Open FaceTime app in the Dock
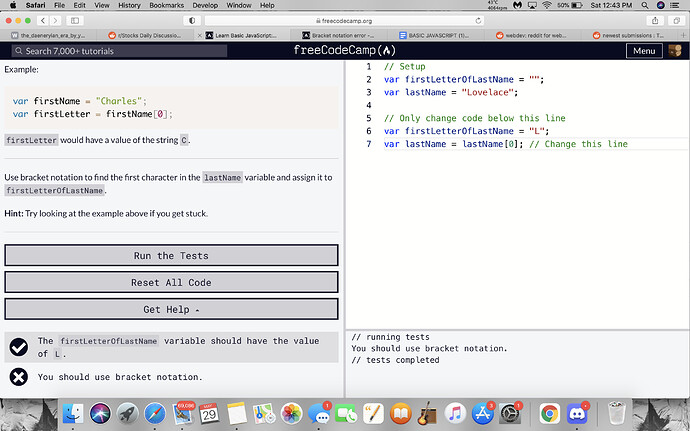The width and height of the screenshot is (690, 431). click(346, 414)
